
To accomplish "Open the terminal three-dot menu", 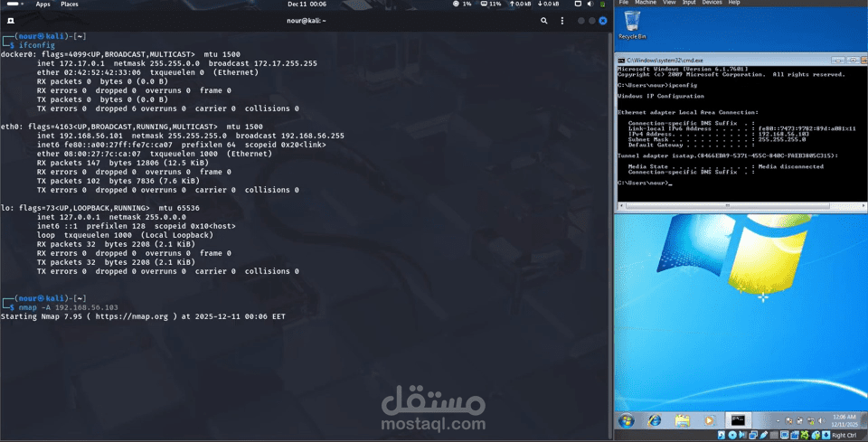I will 561,21.
